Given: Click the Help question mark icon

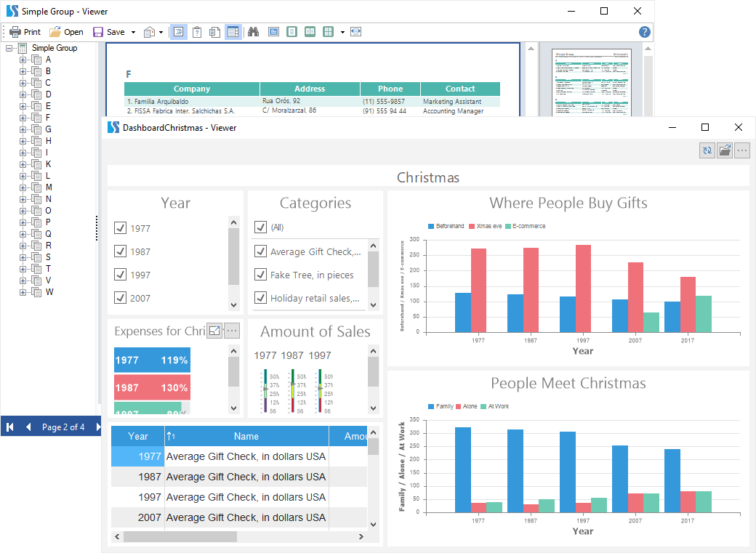Looking at the screenshot, I should coord(644,32).
